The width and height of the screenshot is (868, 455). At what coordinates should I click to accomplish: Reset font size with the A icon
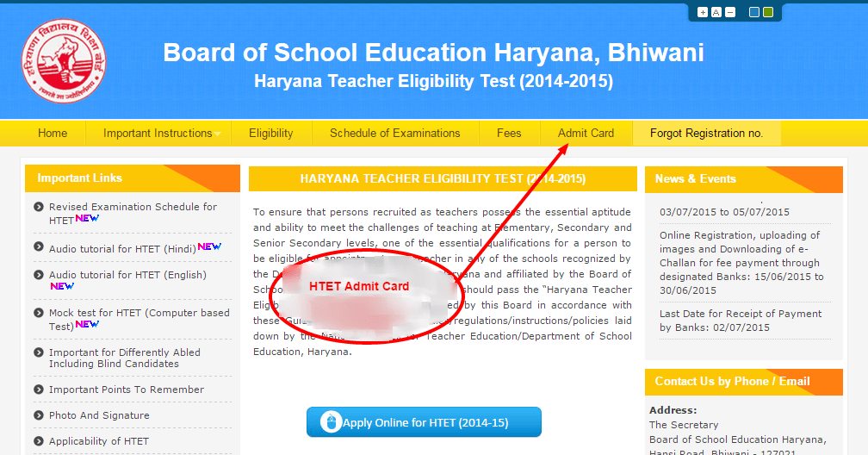716,12
